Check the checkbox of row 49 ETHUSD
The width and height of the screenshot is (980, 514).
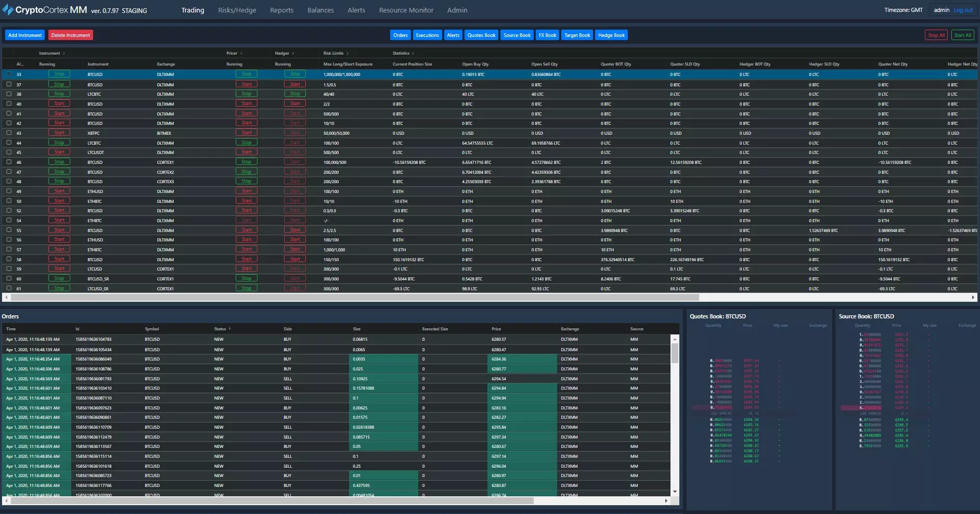click(9, 191)
